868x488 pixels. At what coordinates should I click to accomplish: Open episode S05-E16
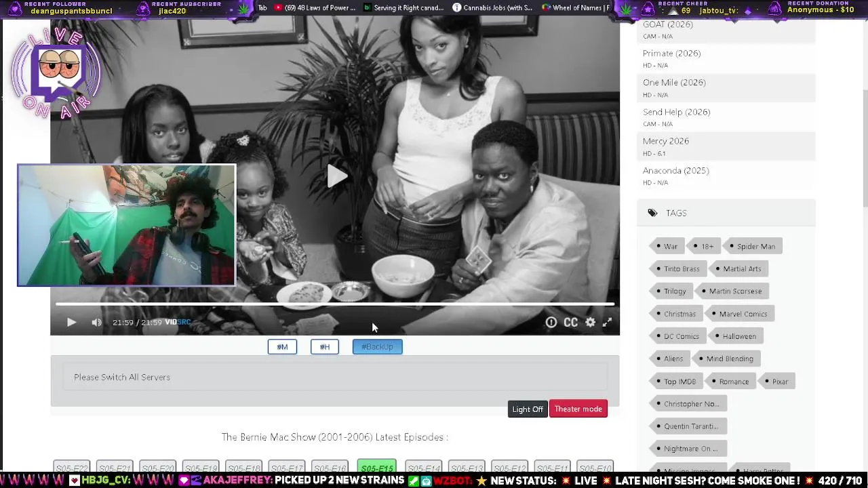330,468
